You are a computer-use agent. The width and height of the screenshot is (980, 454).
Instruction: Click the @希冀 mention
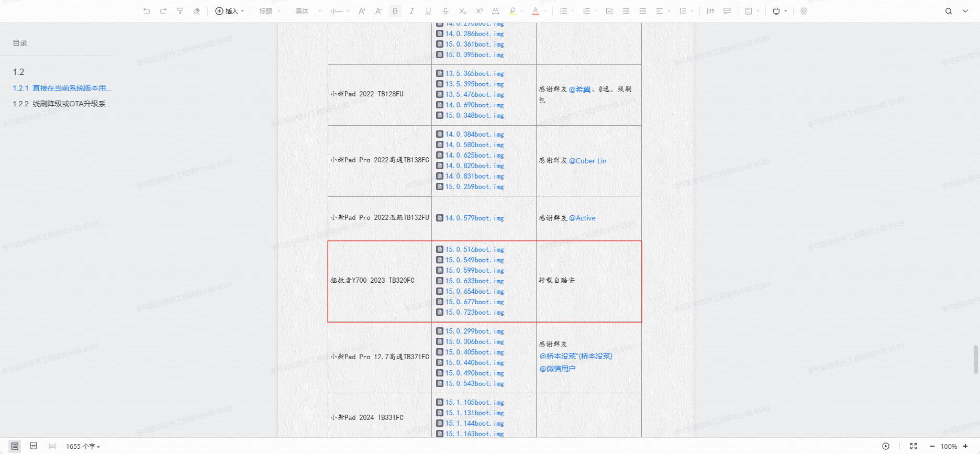coord(580,90)
